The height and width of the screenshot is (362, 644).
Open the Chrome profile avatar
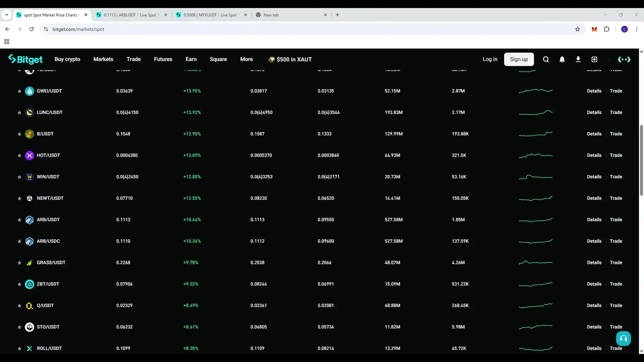[624, 29]
